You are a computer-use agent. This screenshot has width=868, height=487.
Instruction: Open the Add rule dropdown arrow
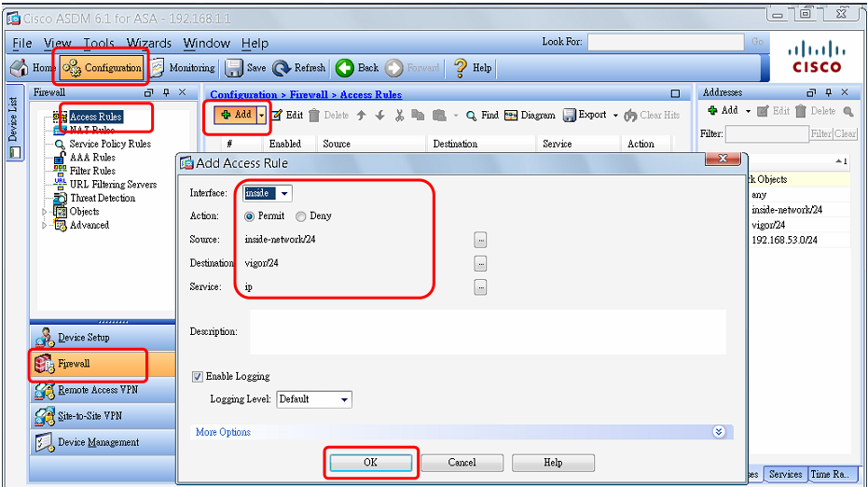click(262, 116)
